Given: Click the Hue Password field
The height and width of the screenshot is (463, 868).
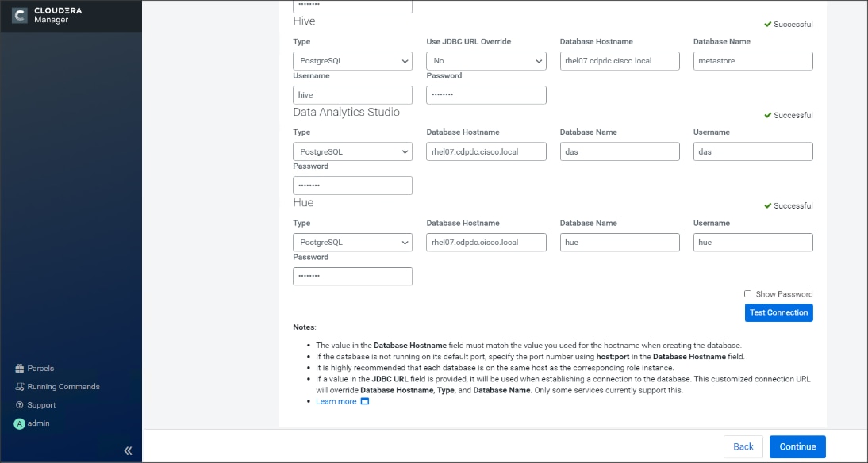Looking at the screenshot, I should tap(352, 276).
